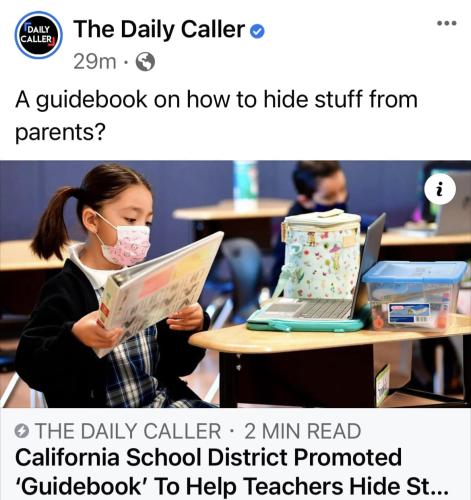
Task: Tap the floral lunchbox in the photo
Action: click(321, 255)
